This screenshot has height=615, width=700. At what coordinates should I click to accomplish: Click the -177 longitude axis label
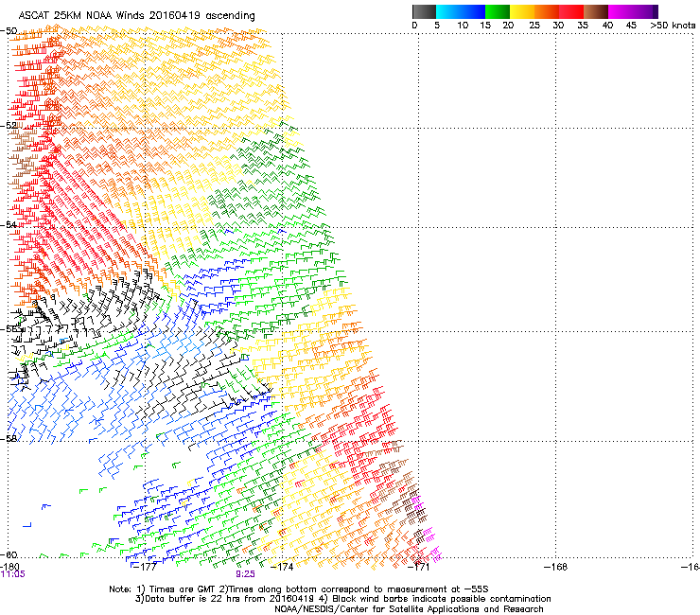click(146, 567)
